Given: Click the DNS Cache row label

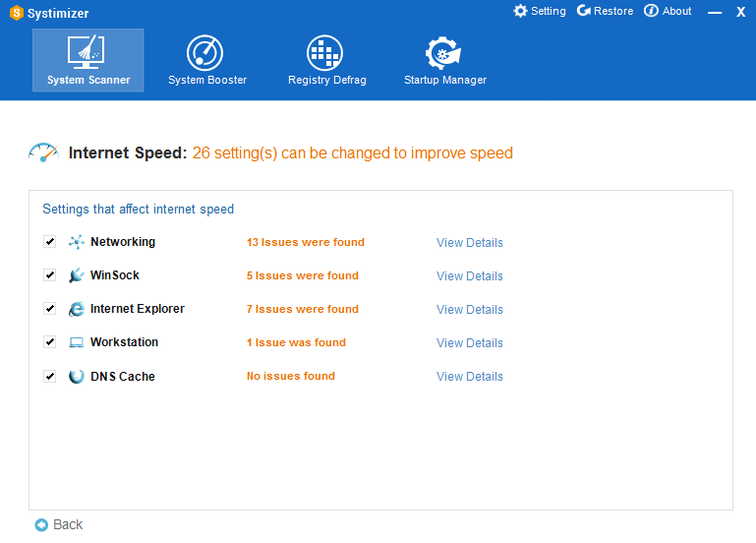Looking at the screenshot, I should [123, 376].
